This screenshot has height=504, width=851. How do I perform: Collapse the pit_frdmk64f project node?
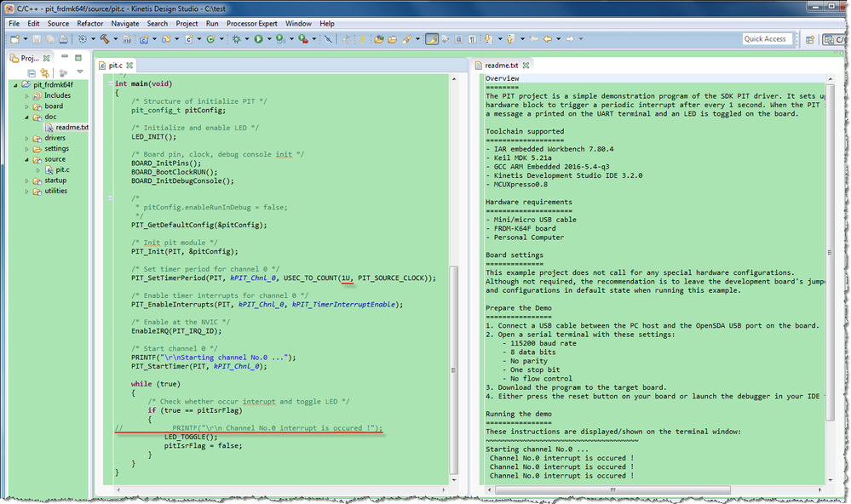pos(15,85)
